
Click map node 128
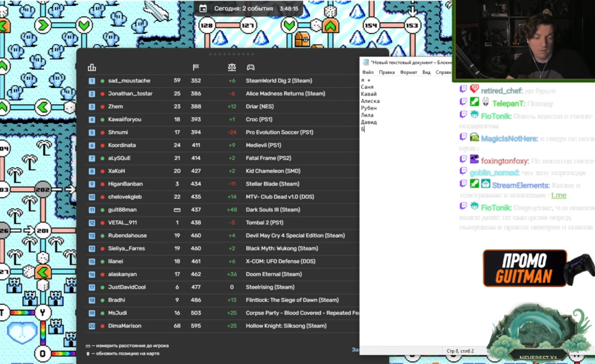click(x=207, y=26)
